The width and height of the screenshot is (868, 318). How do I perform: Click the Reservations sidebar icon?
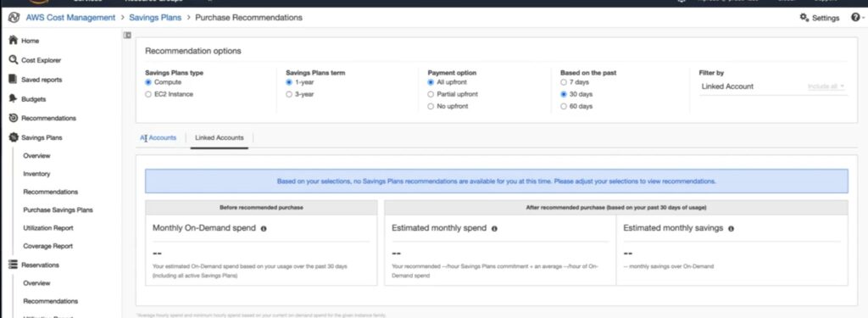[x=13, y=265]
